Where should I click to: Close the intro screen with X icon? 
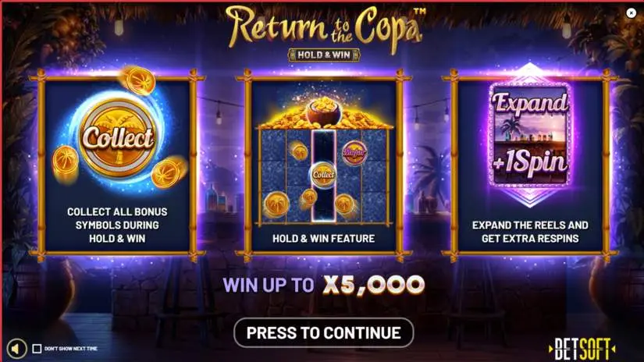[x=632, y=13]
